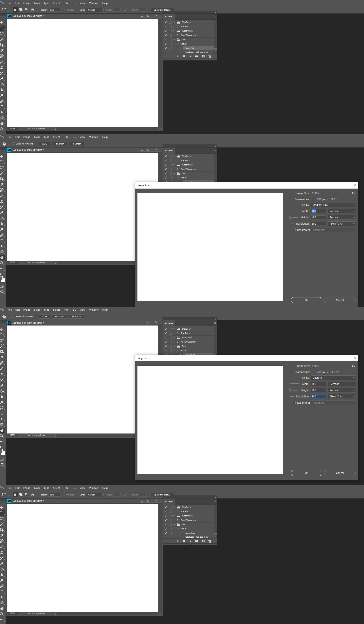Screen dimensions: 364x624
Task: Play the action in the 400-per-inch Actions panel
Action: 190,541
